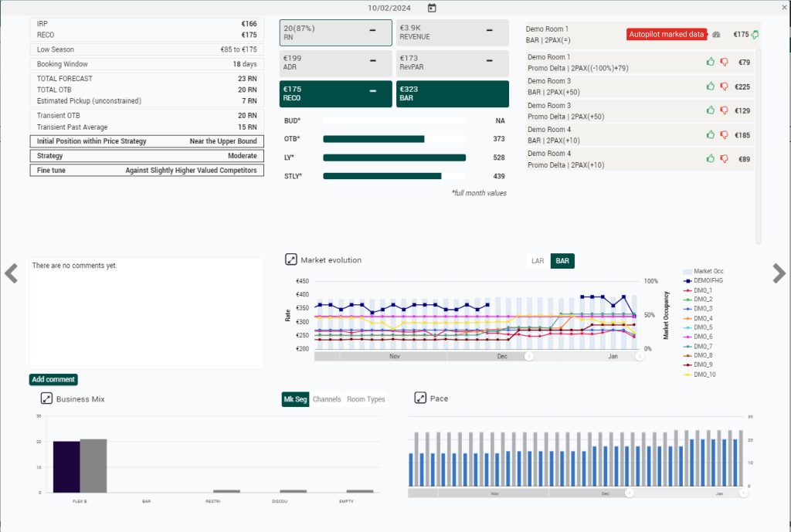Click the dark FLEX B bar in Business Mix

click(66, 467)
